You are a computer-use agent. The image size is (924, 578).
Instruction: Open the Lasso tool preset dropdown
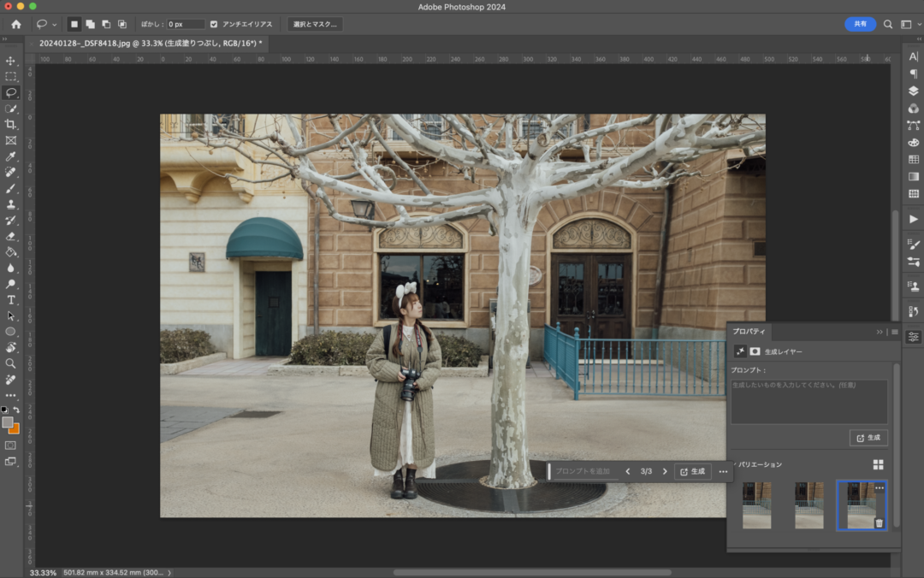coord(55,25)
